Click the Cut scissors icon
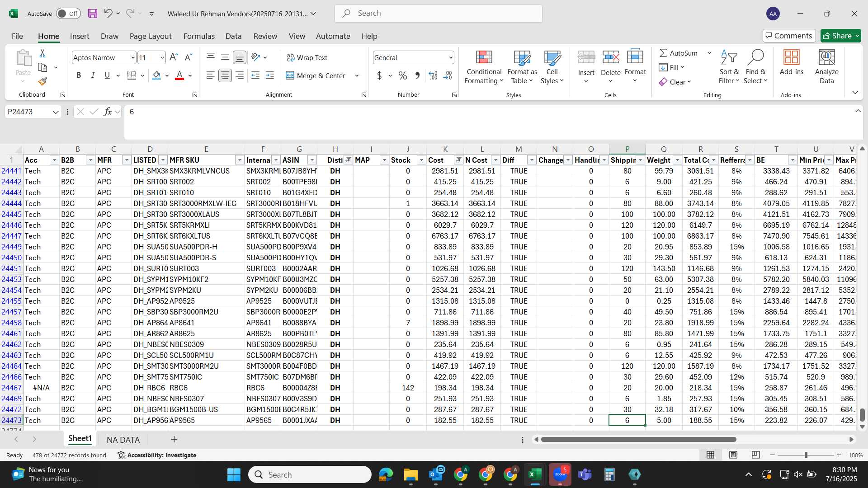868x488 pixels. [42, 53]
